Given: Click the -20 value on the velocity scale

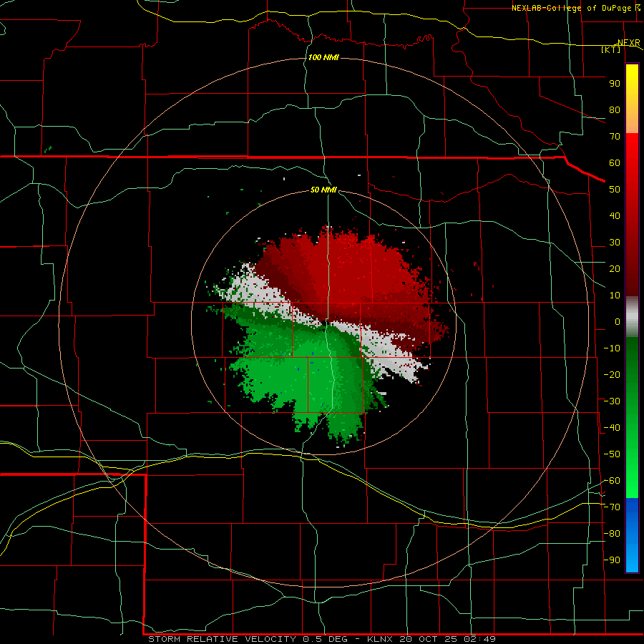Looking at the screenshot, I should point(612,374).
